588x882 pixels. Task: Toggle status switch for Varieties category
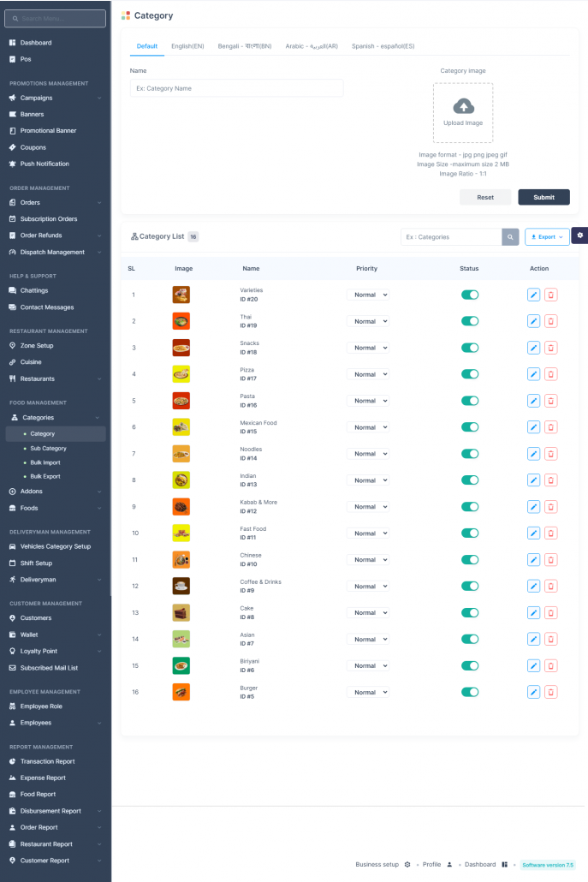coord(470,295)
